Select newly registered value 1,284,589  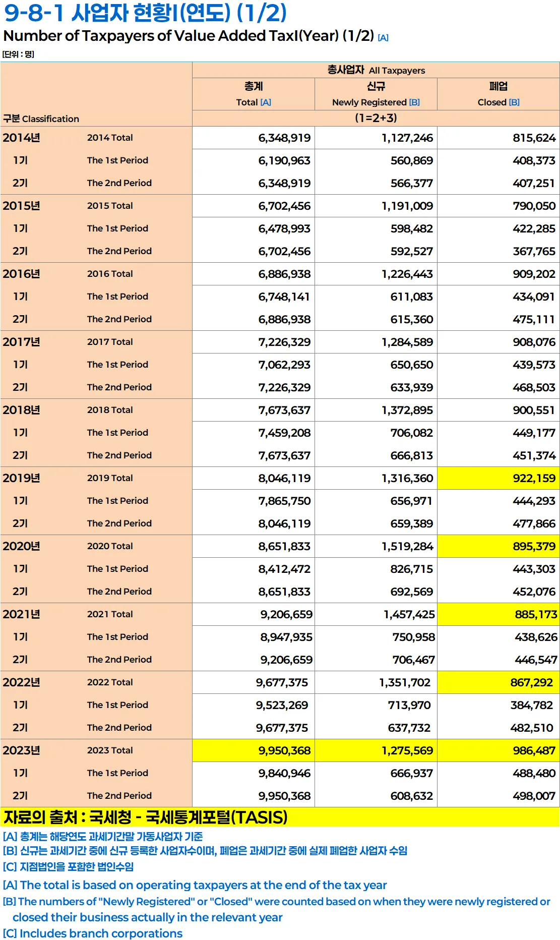click(x=407, y=342)
